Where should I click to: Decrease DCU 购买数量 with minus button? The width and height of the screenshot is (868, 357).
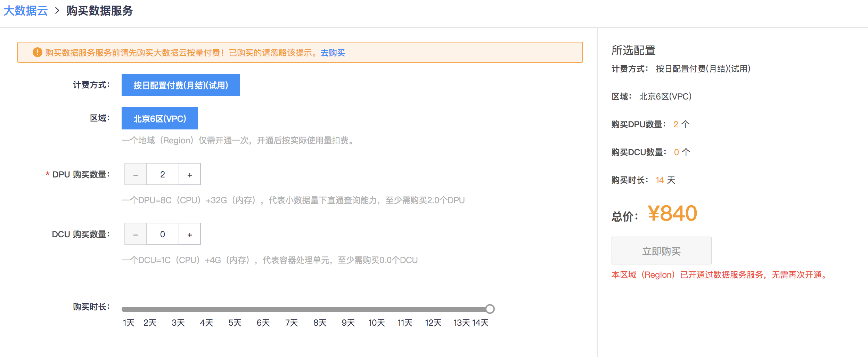click(x=136, y=234)
